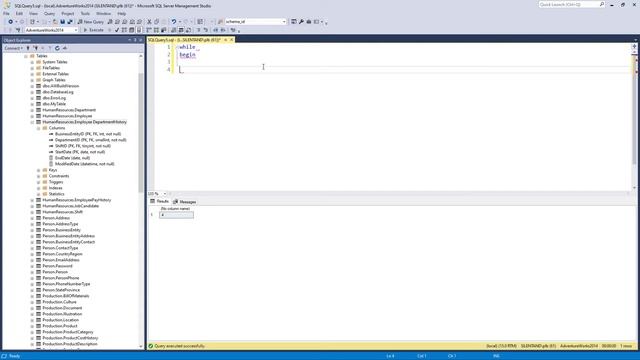Click the Connect plug icon in Object Explorer
Viewport: 640px width, 360px height.
click(x=28, y=48)
